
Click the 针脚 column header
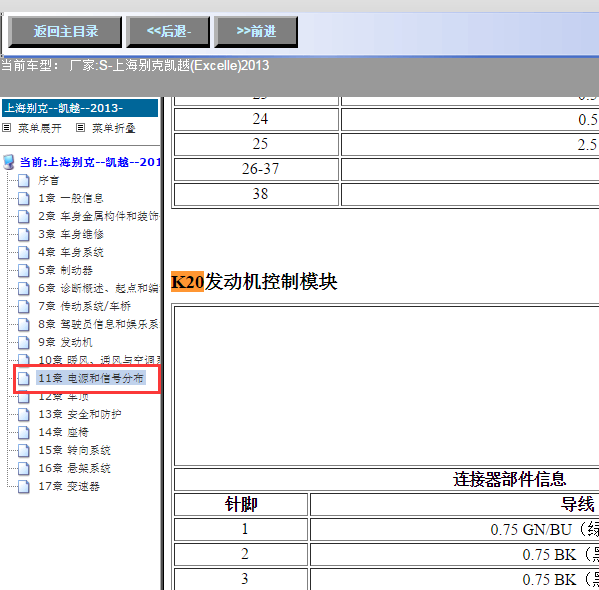point(241,504)
